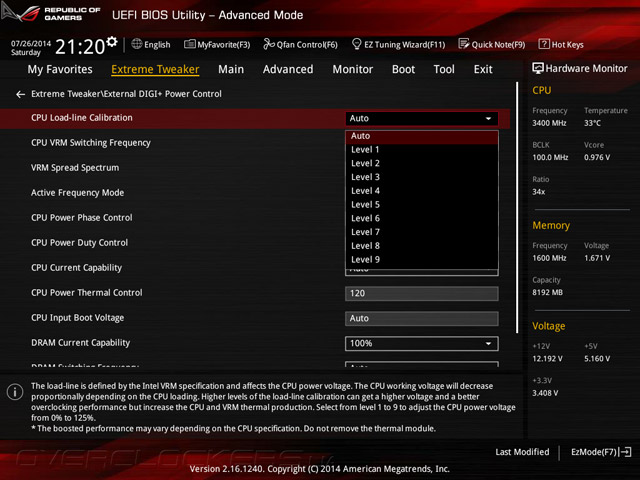Select VRM Spread Spectrum row
Viewport: 640px width, 480px height.
(75, 168)
